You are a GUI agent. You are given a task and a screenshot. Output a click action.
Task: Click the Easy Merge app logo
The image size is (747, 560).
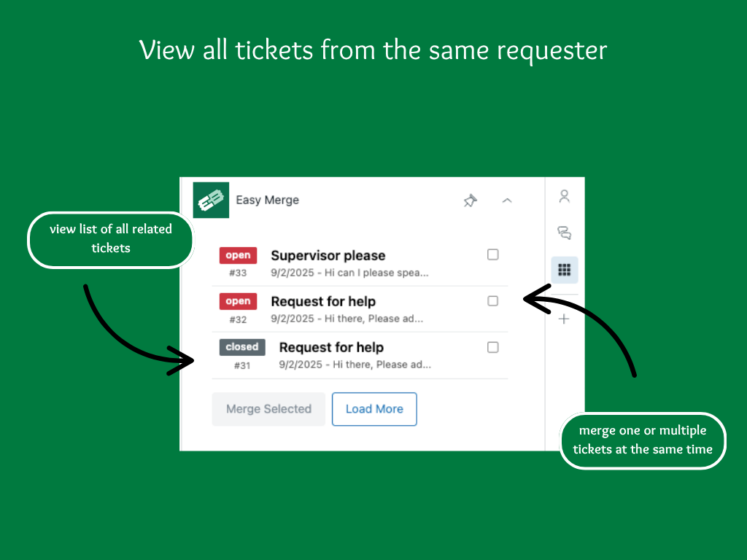211,200
